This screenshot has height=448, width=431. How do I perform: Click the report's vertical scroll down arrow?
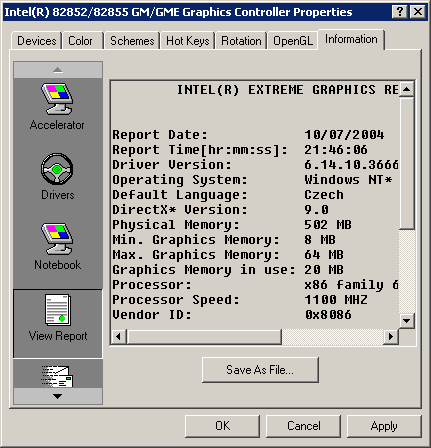(x=406, y=321)
